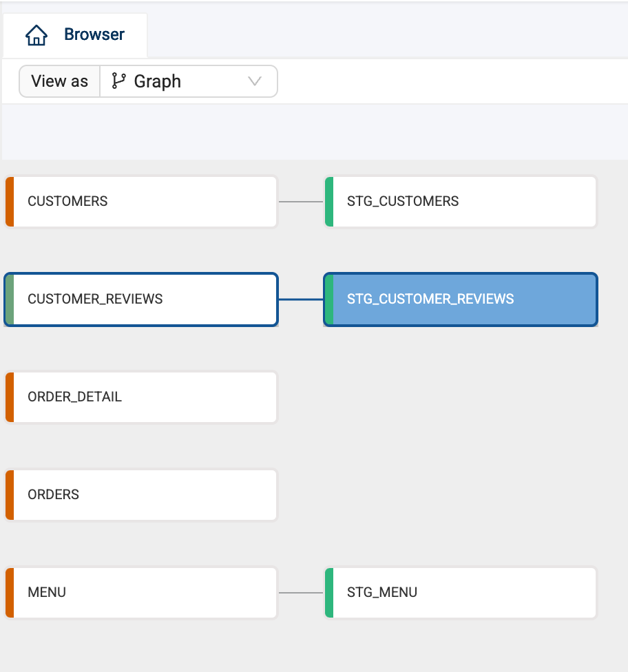Click the orange color bar on ORDERS
This screenshot has height=672, width=628.
10,495
